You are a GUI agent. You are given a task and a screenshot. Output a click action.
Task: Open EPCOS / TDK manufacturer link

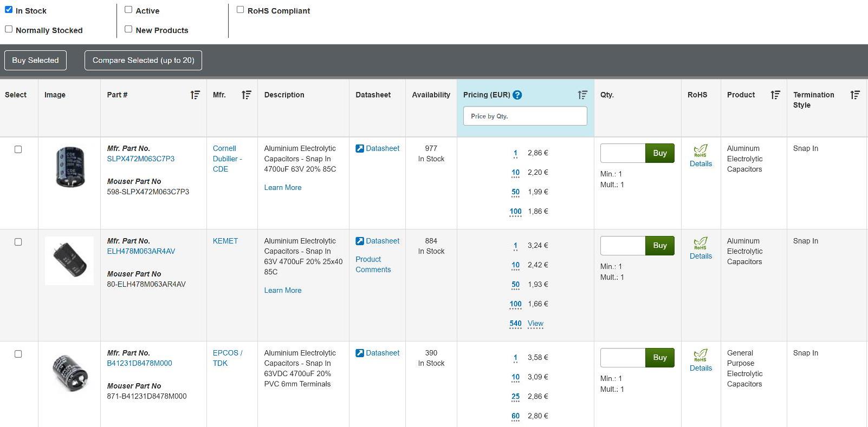228,358
